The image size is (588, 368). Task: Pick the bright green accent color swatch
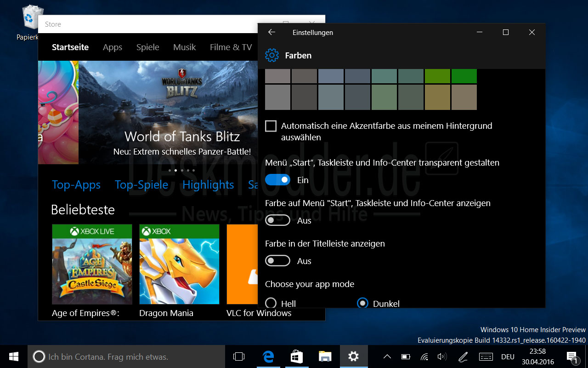464,76
